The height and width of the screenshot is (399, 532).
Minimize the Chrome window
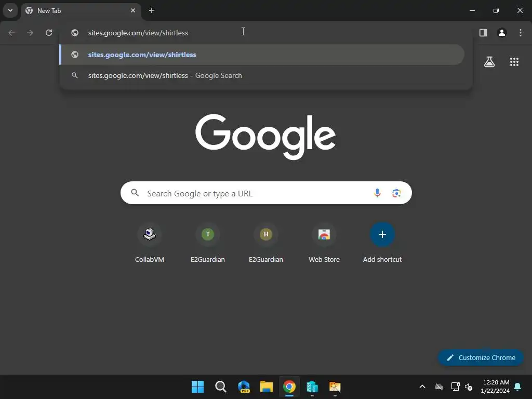[x=472, y=10]
